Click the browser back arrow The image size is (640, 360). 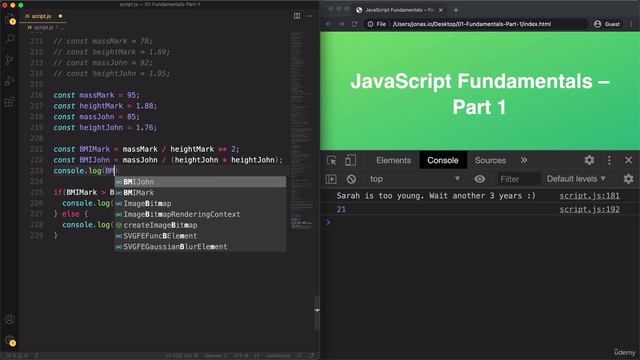point(329,24)
